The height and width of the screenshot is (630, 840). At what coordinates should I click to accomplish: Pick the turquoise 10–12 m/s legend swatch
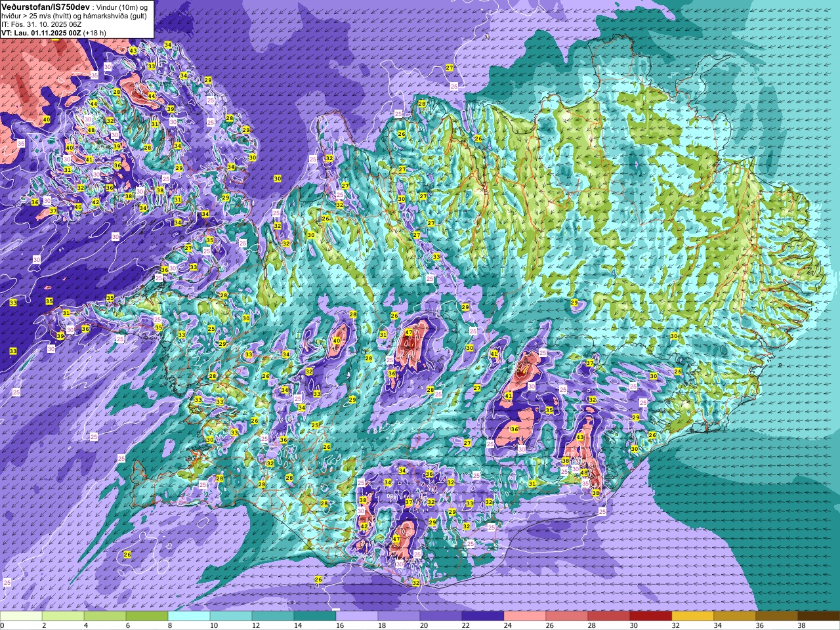coord(231,616)
